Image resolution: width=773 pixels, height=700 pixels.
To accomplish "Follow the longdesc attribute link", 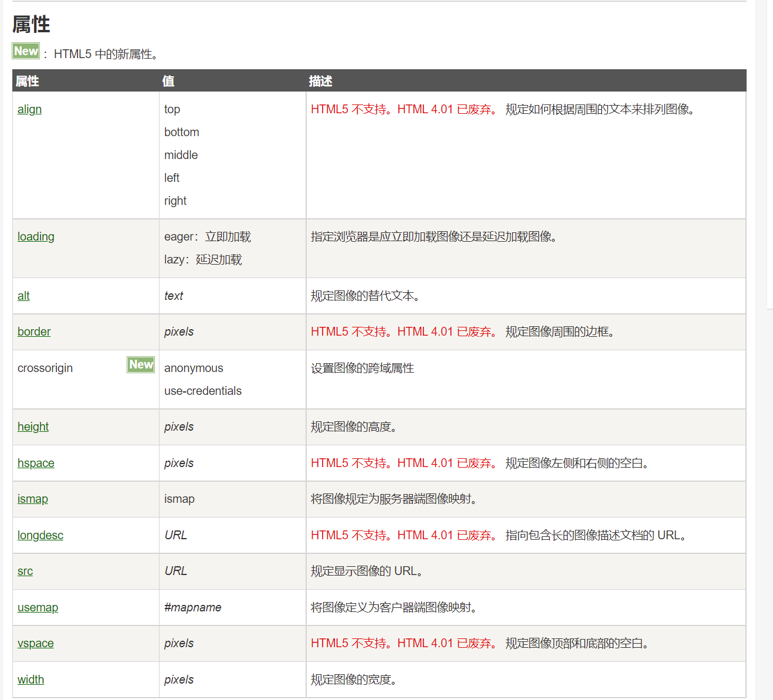I will tap(40, 536).
